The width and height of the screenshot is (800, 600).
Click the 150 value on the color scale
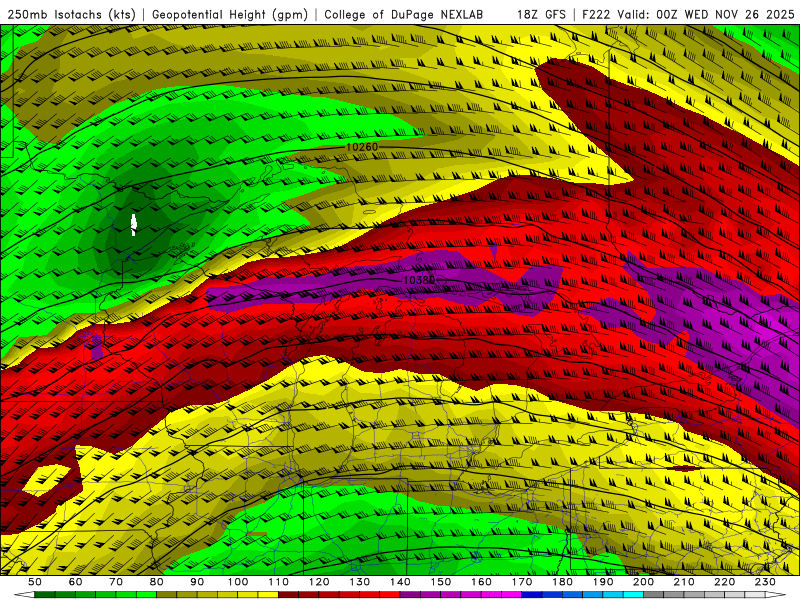click(441, 582)
